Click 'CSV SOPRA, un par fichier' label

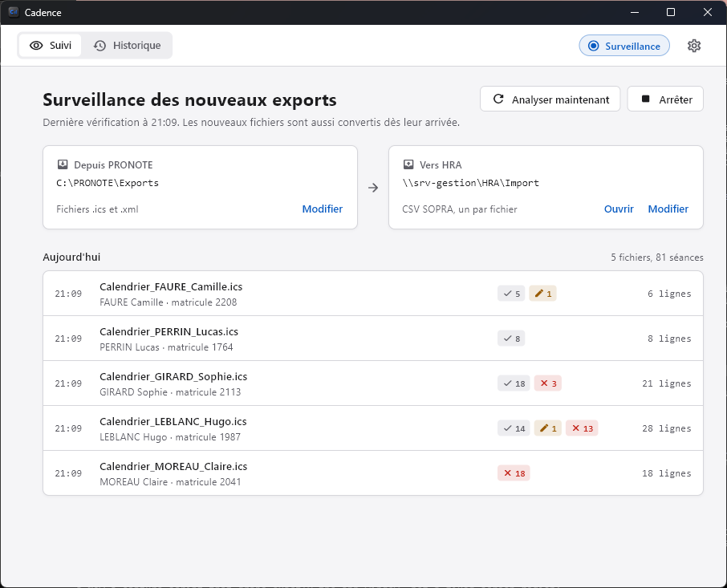click(x=460, y=209)
